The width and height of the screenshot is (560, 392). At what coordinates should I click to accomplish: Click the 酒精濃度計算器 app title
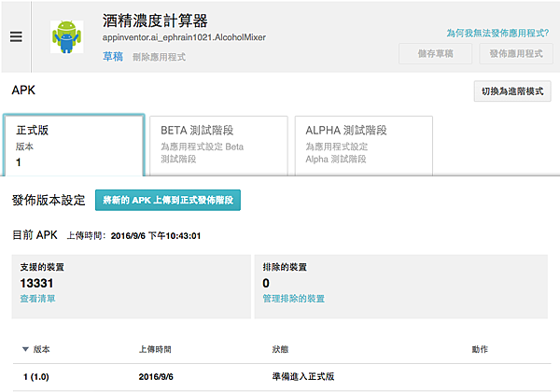154,20
